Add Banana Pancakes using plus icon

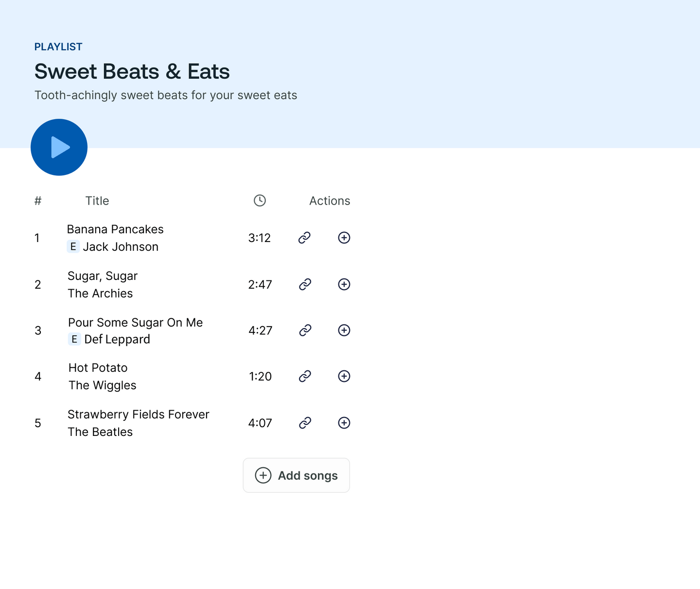pos(344,238)
